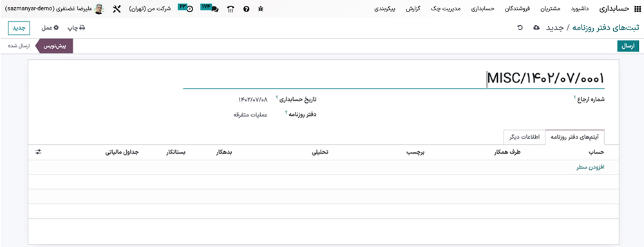The width and height of the screenshot is (644, 247).
Task: Open the چاپ print menu
Action: (76, 28)
